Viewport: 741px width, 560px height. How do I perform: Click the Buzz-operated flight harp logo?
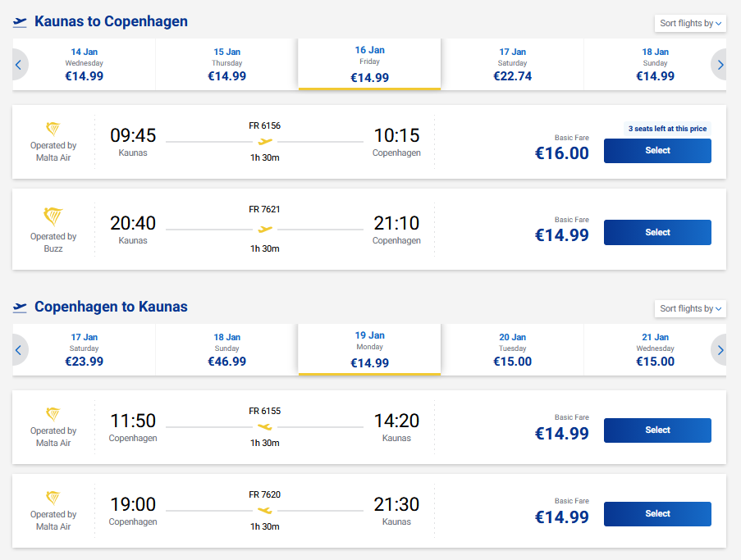(x=53, y=216)
